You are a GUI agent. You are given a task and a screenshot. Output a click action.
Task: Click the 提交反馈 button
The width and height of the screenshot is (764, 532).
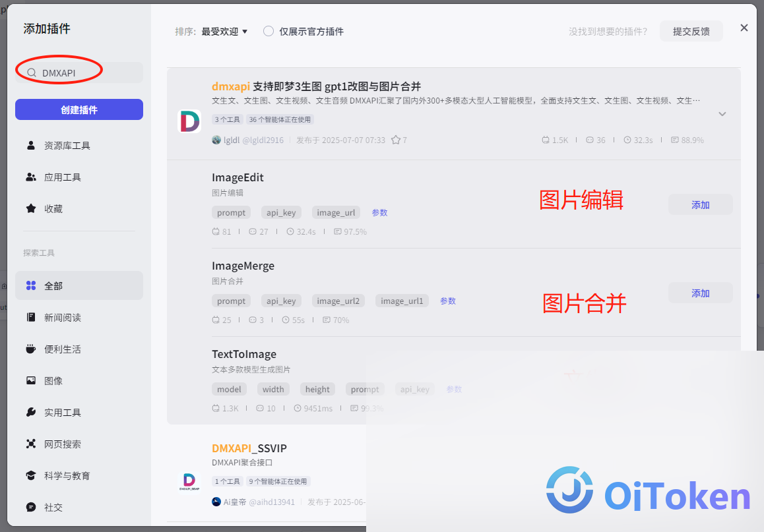(691, 31)
